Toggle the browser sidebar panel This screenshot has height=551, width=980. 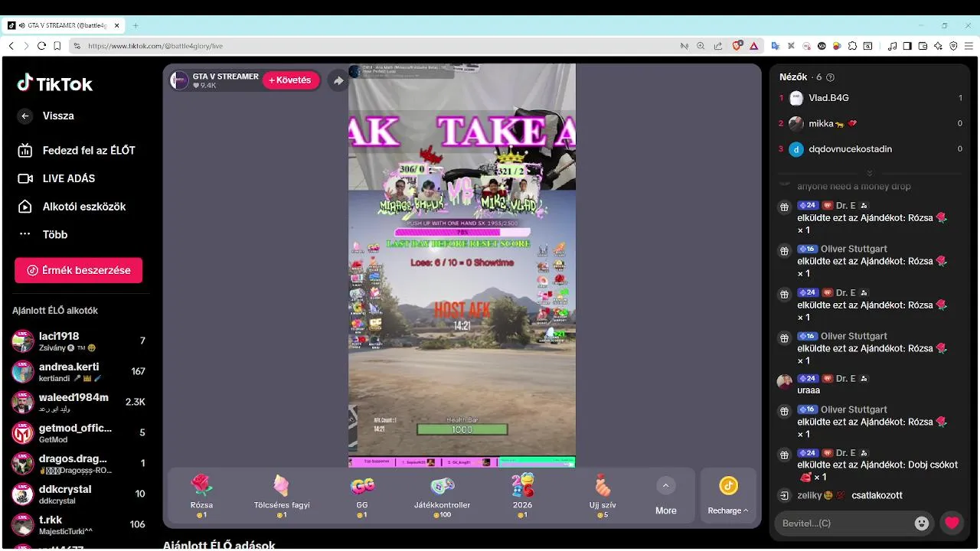click(907, 46)
